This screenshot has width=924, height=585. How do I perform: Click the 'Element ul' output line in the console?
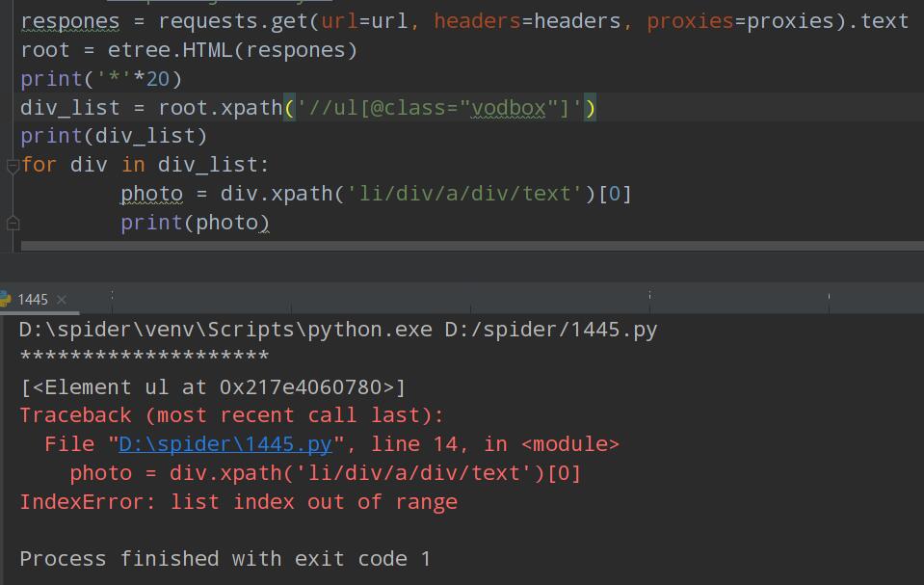pyautogui.click(x=213, y=387)
